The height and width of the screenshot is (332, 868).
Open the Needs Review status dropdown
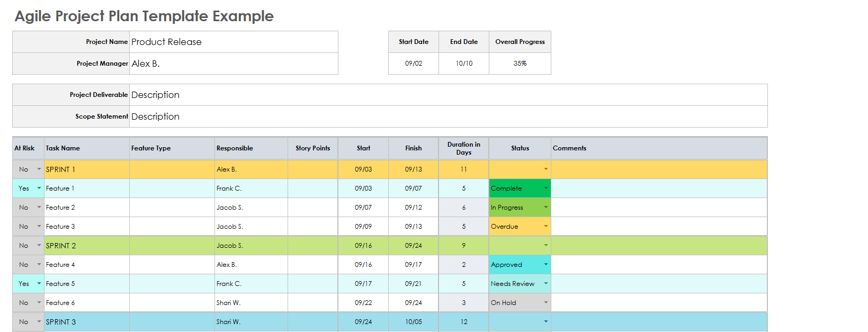tap(545, 284)
